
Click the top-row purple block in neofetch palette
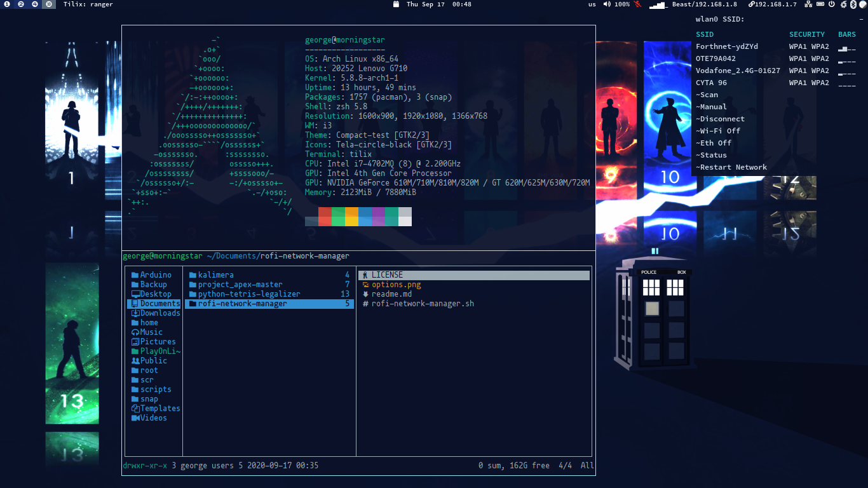pos(378,212)
